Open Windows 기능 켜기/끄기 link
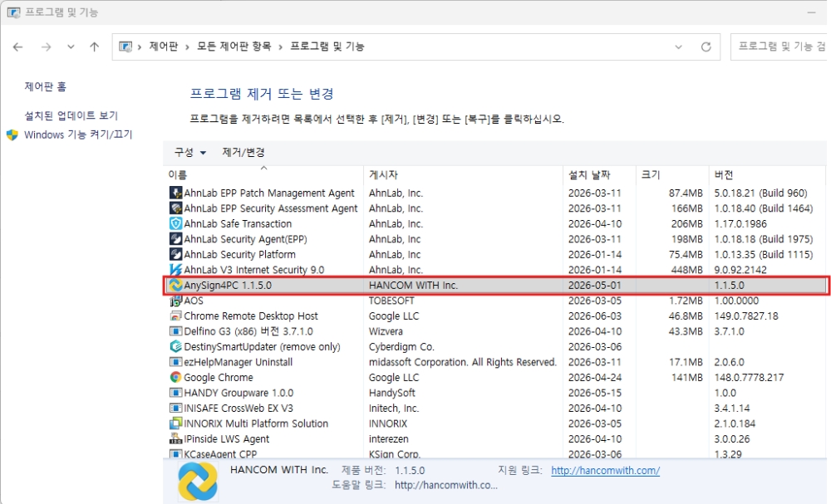The height and width of the screenshot is (504, 831). [78, 135]
